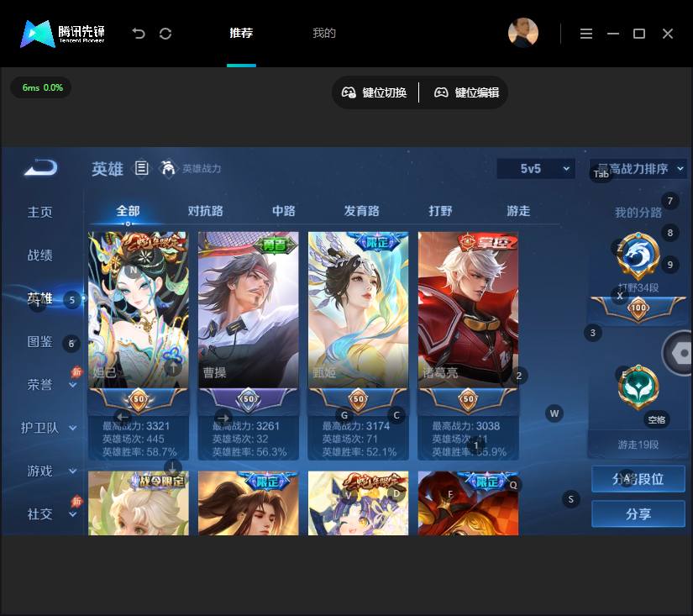Click the hero list view icon

tap(141, 168)
